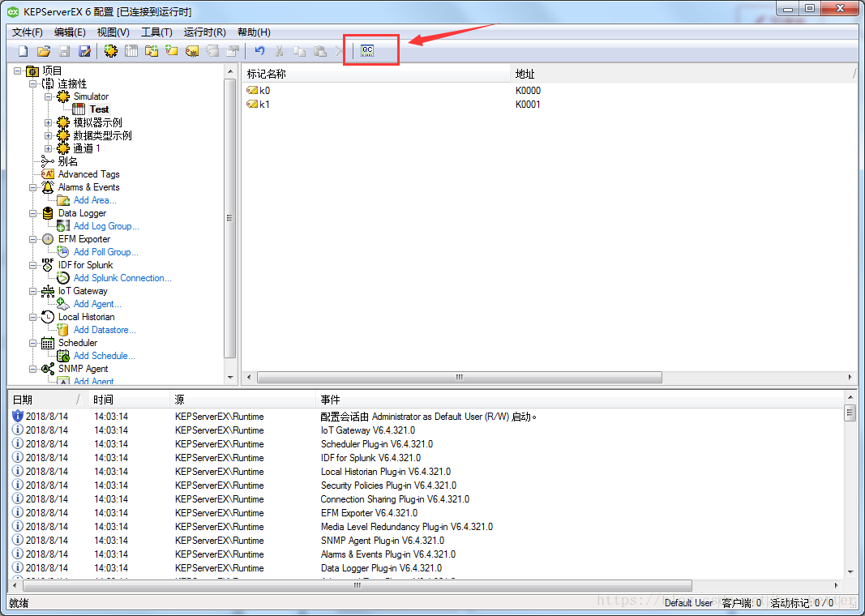This screenshot has height=616, width=865.
Task: Click the Add Poll Group... link
Action: point(106,252)
